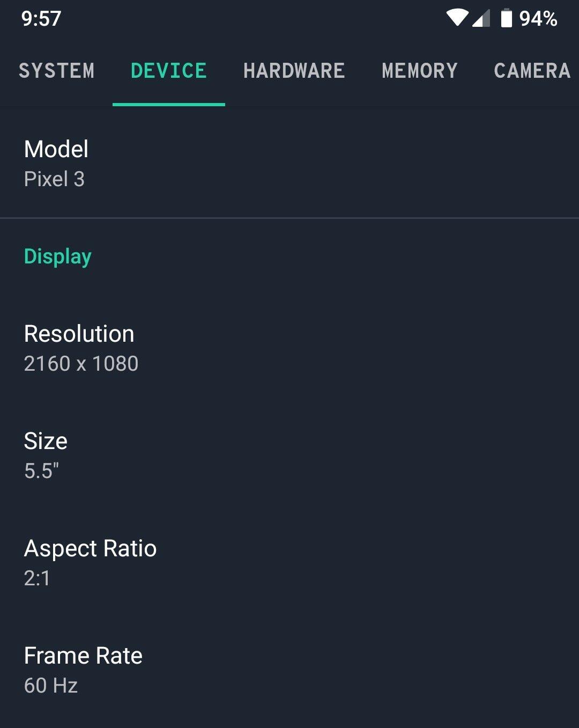Open the Hardware tab
This screenshot has width=579, height=728.
coord(294,71)
